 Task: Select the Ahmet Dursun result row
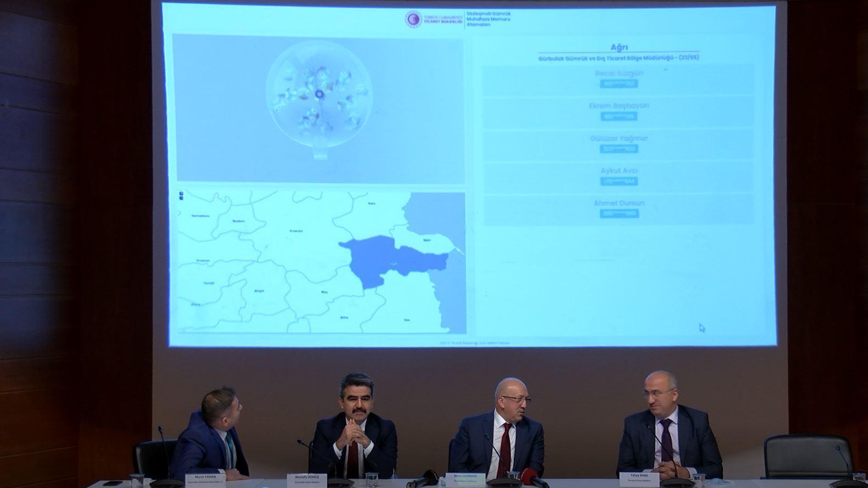[619, 207]
